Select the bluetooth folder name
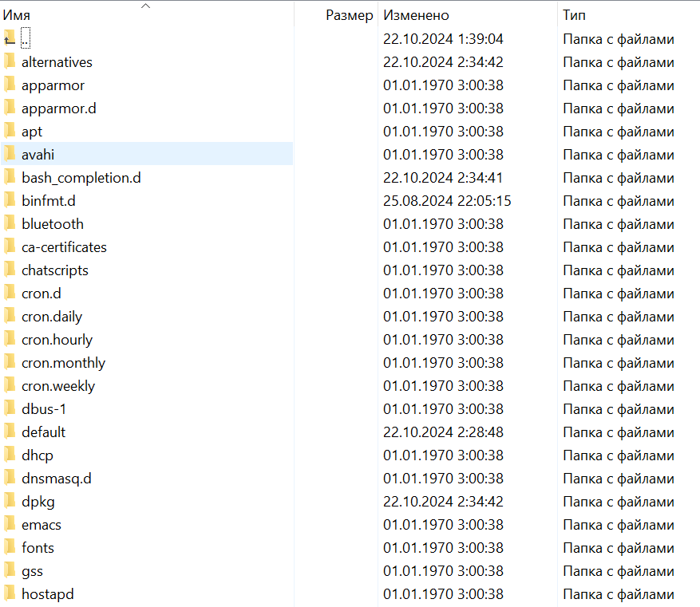This screenshot has width=700, height=607. (x=52, y=224)
